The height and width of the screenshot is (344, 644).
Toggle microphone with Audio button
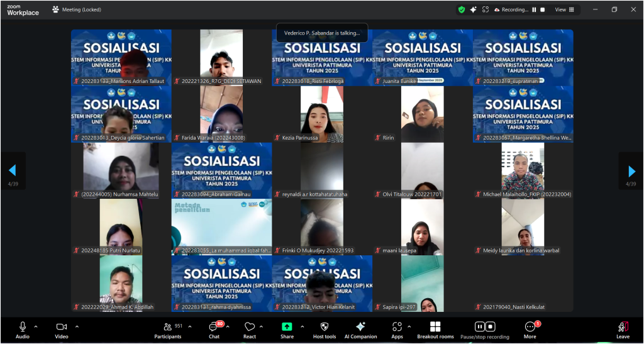coord(23,328)
